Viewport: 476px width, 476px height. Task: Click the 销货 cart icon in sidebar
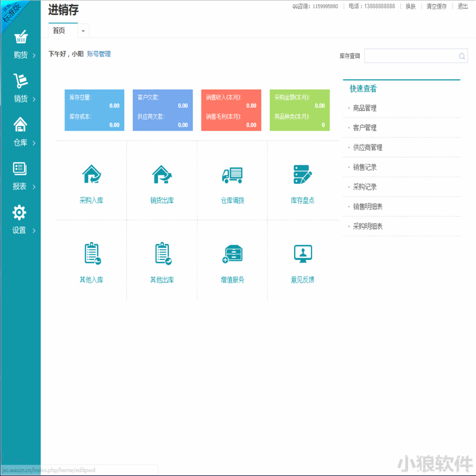(20, 80)
